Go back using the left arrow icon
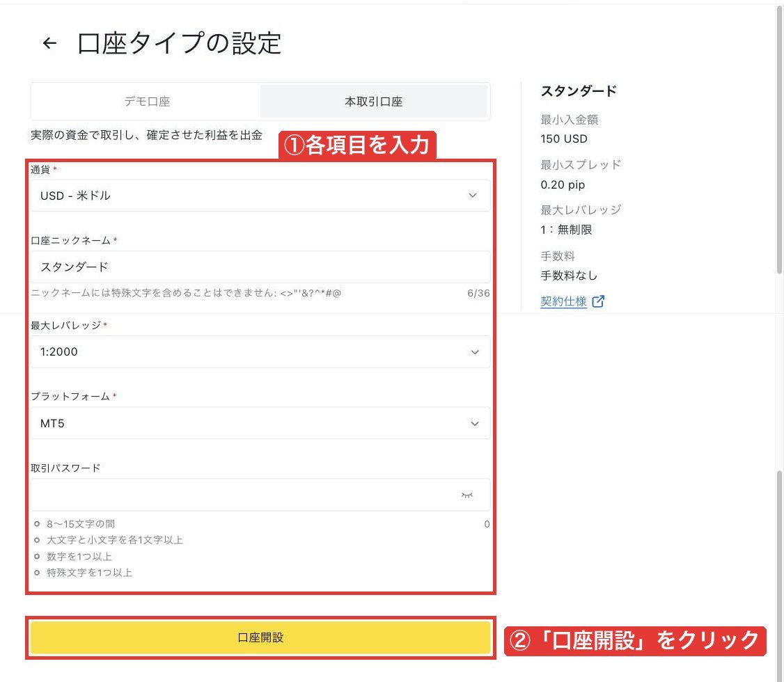Image resolution: width=784 pixels, height=682 pixels. 49,43
